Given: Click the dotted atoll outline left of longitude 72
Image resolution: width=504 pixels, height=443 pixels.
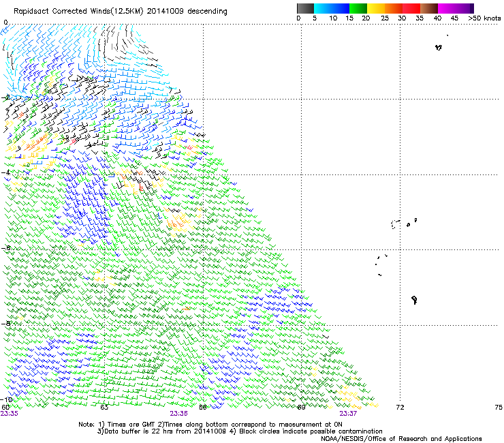Looking at the screenshot, I should (x=395, y=224).
